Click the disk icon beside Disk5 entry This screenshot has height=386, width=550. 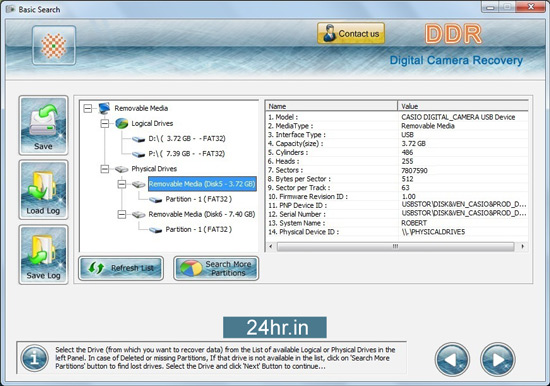139,184
